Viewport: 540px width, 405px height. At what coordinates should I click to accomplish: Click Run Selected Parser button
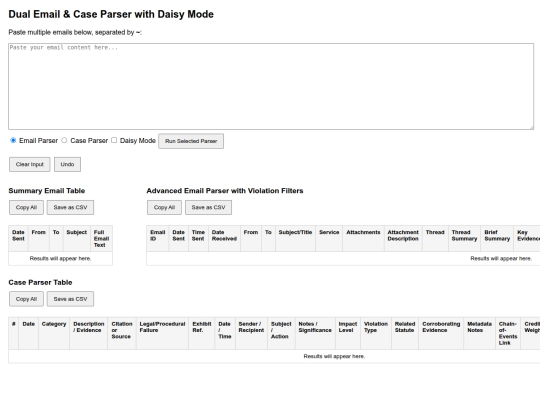(x=191, y=141)
